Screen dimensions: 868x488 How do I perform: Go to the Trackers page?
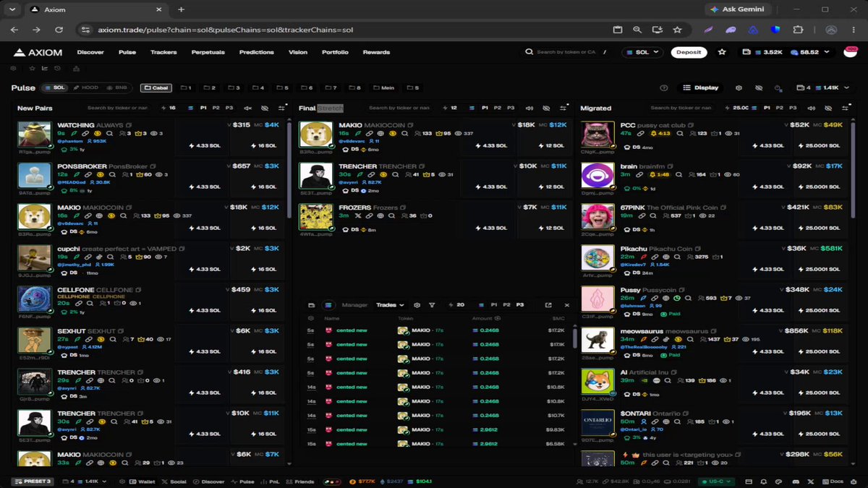[x=163, y=52]
